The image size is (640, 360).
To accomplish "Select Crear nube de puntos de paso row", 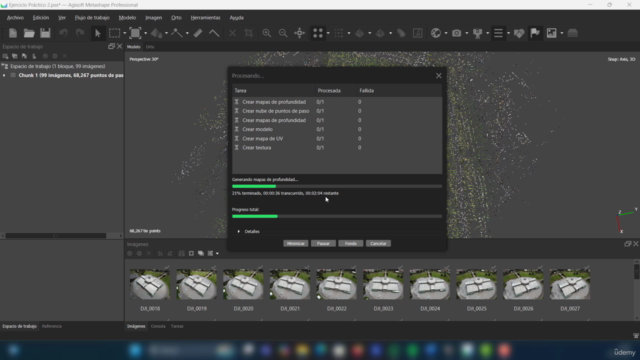I will click(x=337, y=111).
